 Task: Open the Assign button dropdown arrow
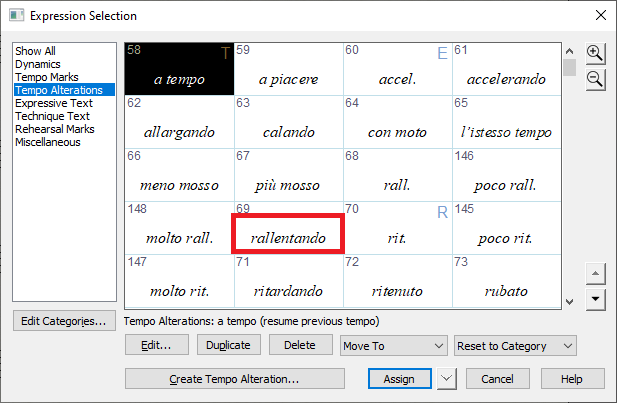click(447, 379)
